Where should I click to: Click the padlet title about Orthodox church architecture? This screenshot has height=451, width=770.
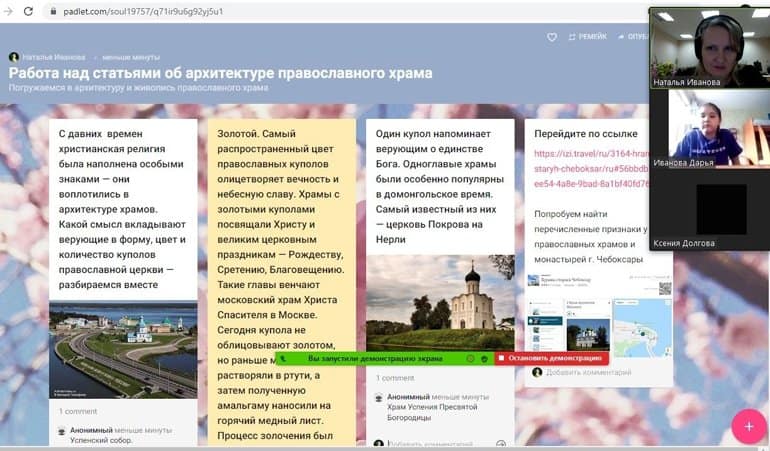221,73
